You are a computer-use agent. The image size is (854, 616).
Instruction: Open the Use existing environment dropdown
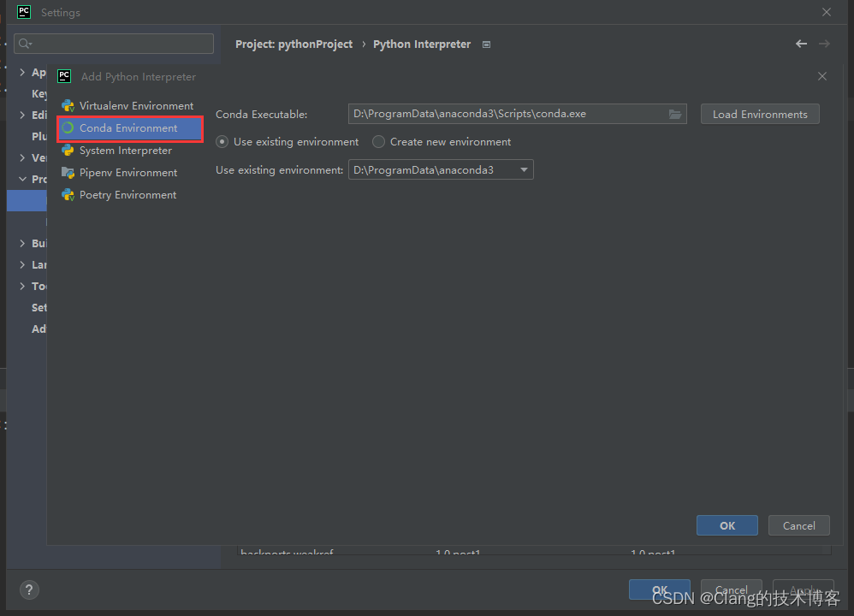pyautogui.click(x=441, y=170)
